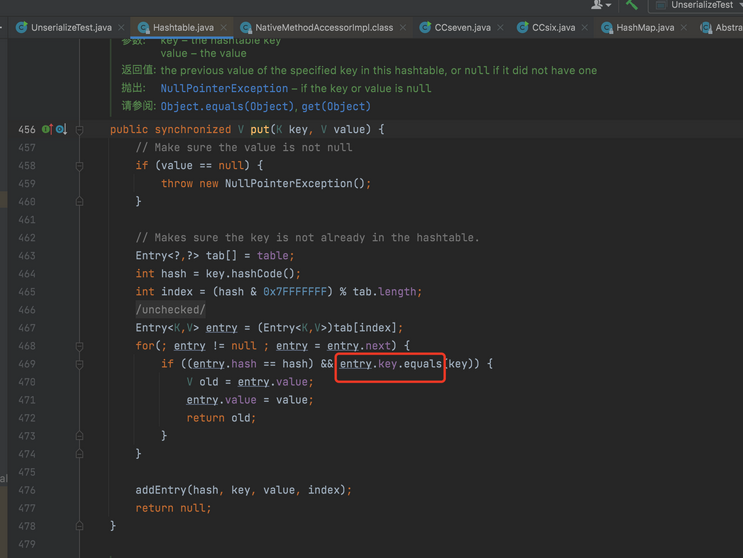The height and width of the screenshot is (558, 743).
Task: Click the class icon on the HashMap.java tab
Action: 607,27
